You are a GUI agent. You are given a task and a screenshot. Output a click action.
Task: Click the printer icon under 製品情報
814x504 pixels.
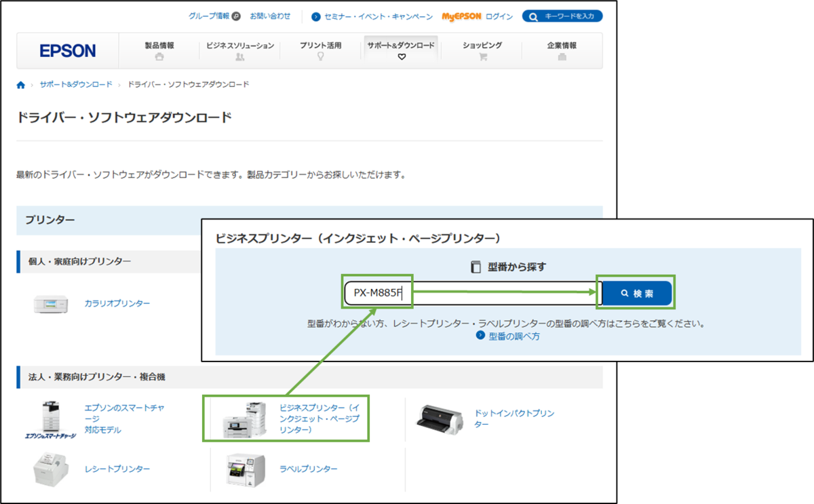[159, 58]
